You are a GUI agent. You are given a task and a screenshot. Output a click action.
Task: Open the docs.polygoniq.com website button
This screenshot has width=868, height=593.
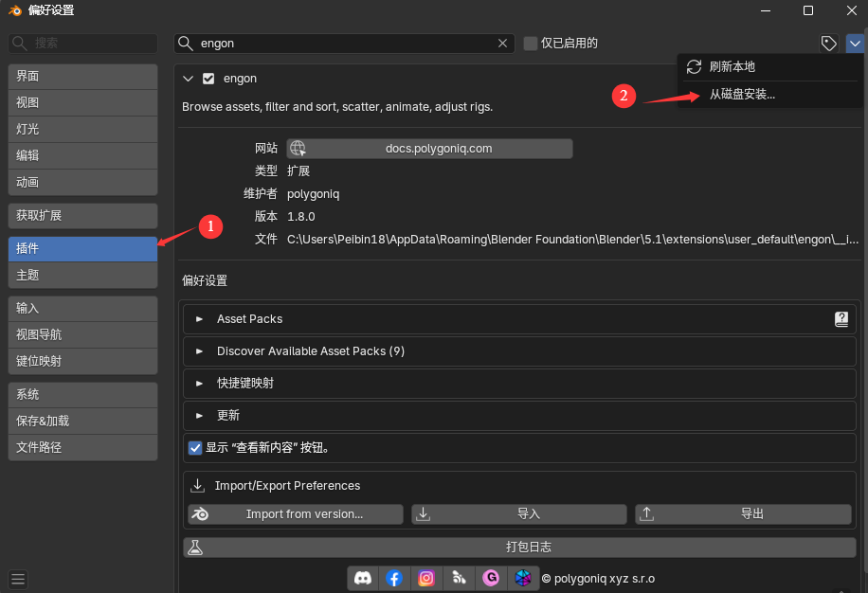point(429,148)
